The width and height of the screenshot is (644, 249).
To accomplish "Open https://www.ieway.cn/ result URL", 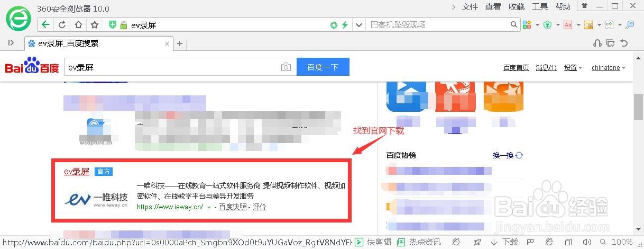I will click(x=170, y=207).
